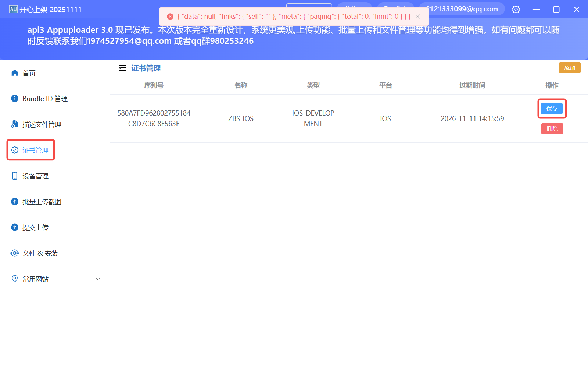Click the list icon left of 证书管理 title
This screenshot has height=368, width=588.
coord(122,68)
